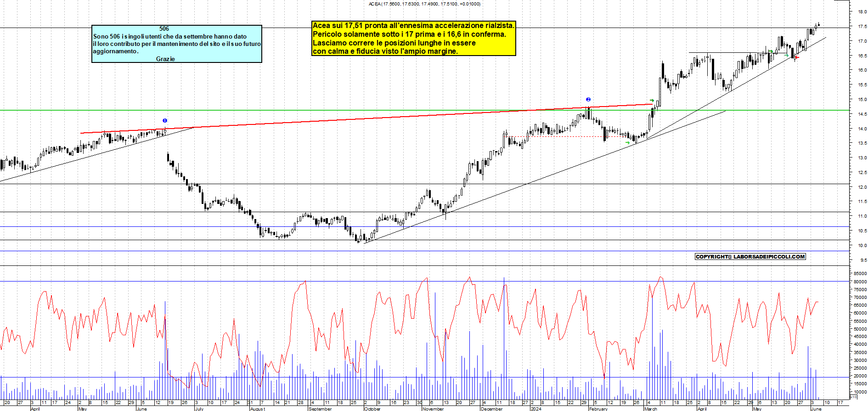
Task: Click 'Lasciamo correre le posizioni lunghe' line
Action: (394, 43)
